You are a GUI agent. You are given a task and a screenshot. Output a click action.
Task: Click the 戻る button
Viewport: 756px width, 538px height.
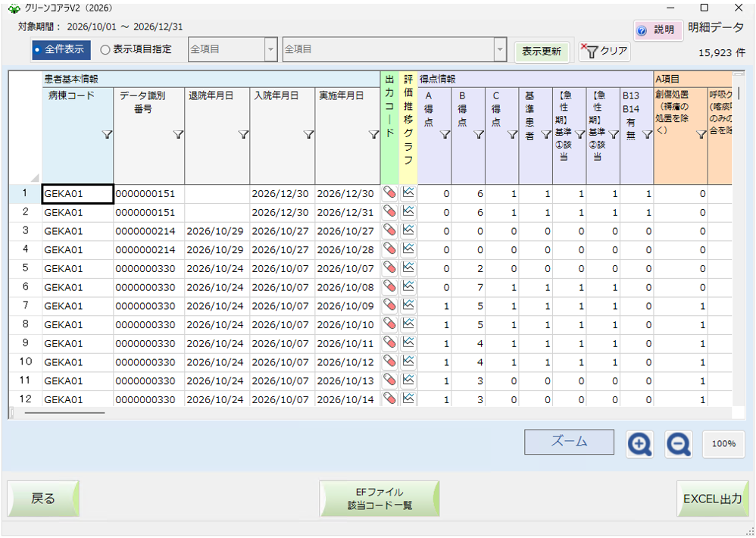(43, 499)
